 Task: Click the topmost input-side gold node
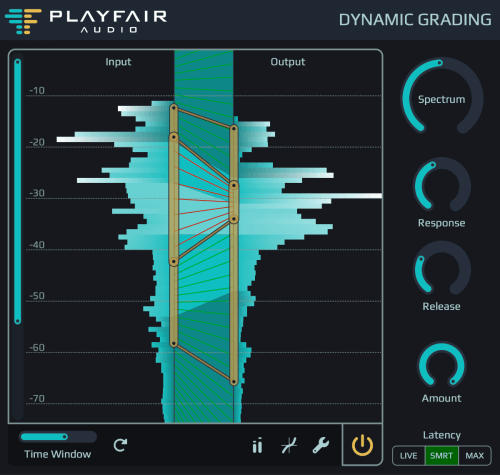(x=174, y=108)
